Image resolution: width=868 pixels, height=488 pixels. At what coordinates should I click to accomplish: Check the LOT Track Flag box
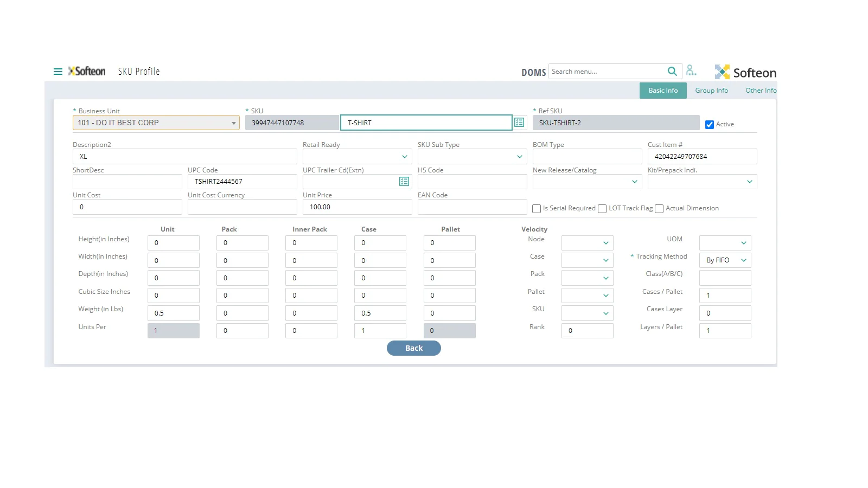[602, 209]
